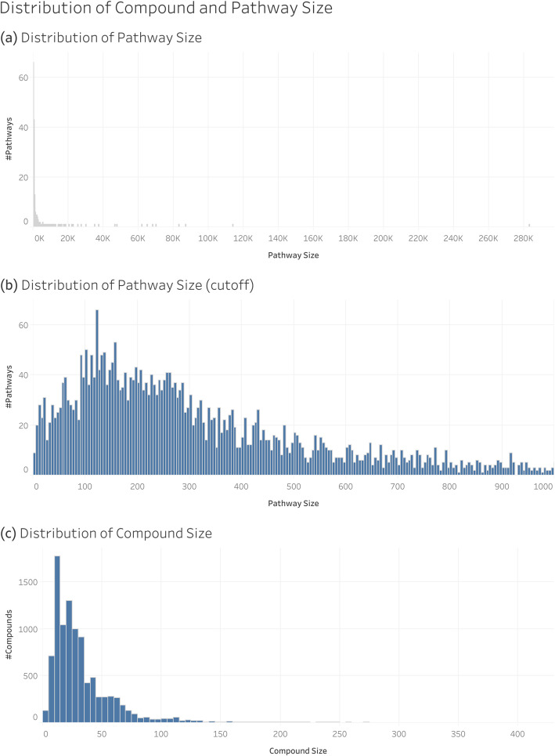555x756 pixels.
Task: Select the '(a) Distribution of Pathway Size' heading
Action: pos(101,38)
